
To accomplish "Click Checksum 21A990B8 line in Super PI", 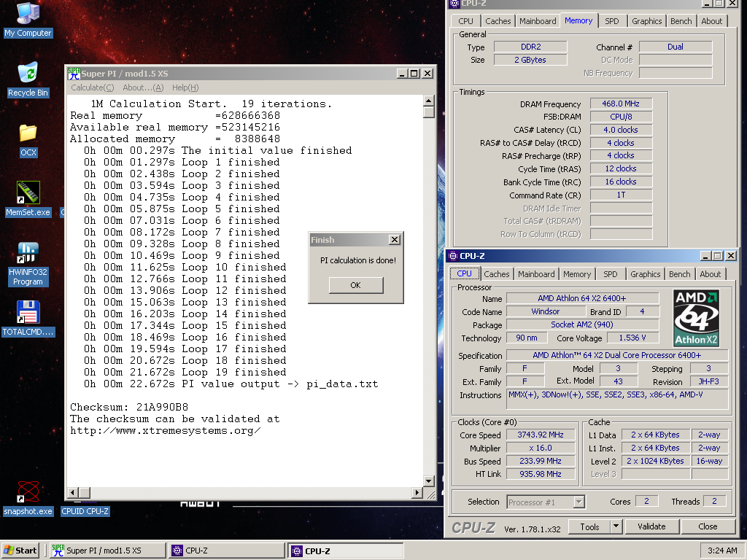I will pos(129,407).
